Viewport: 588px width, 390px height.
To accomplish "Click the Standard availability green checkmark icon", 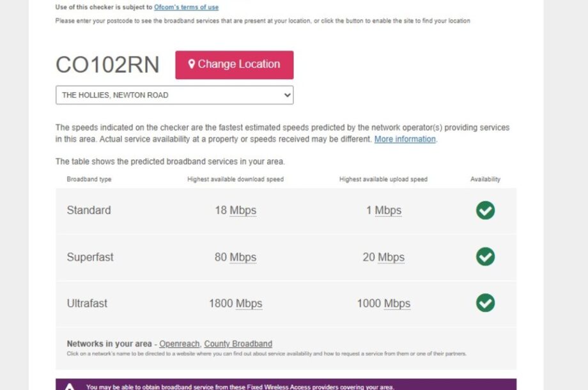I will (485, 210).
